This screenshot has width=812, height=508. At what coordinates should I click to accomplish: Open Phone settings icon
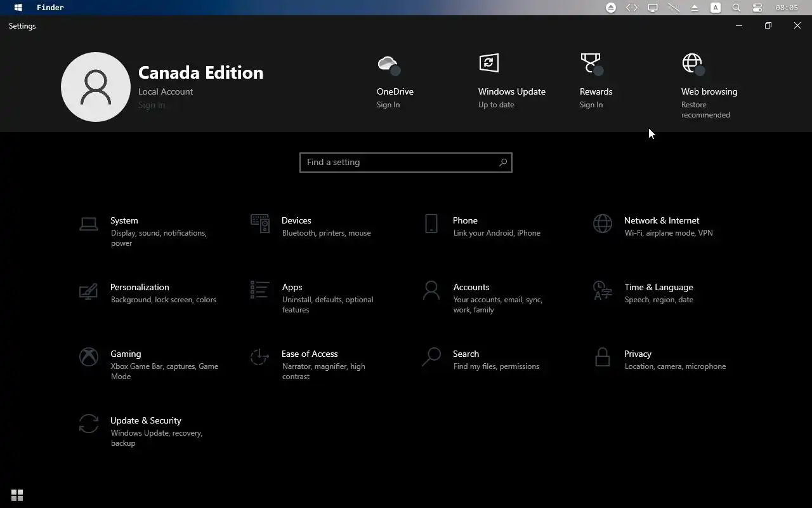click(x=431, y=224)
